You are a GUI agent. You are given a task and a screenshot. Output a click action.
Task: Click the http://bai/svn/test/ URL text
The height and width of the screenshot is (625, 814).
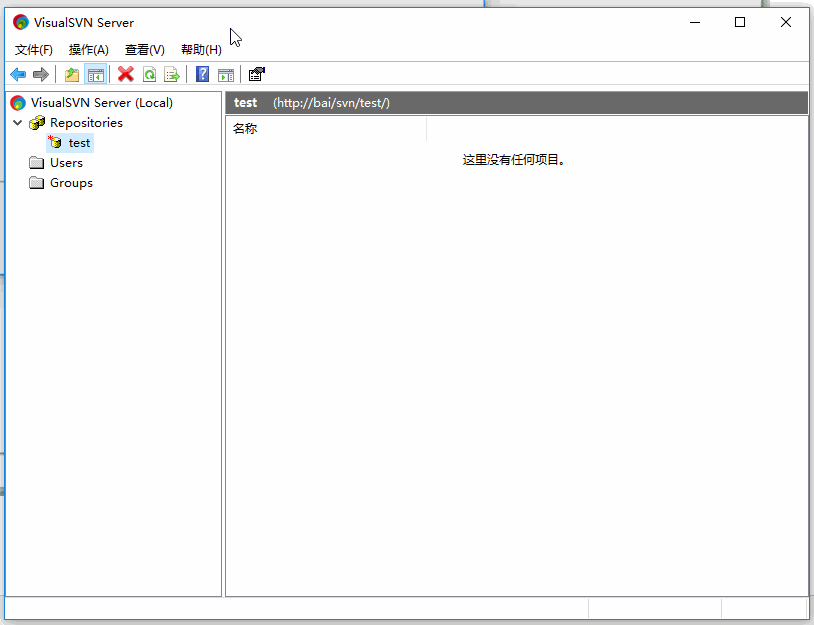331,103
